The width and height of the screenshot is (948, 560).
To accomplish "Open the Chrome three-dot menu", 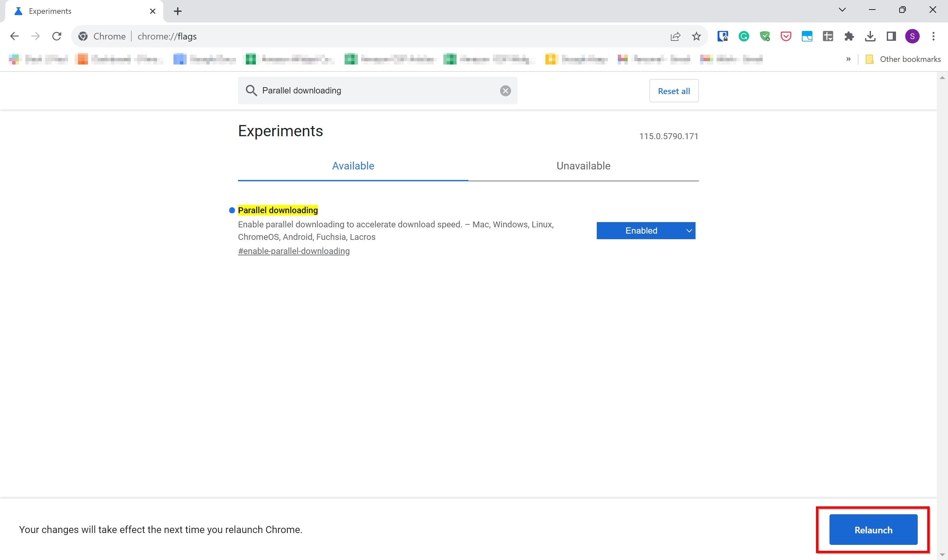I will [x=933, y=36].
